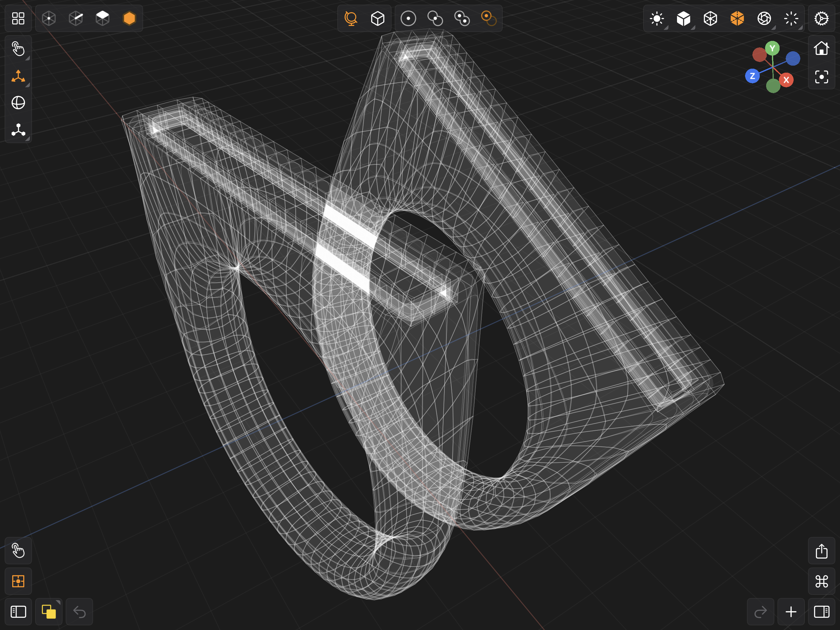Export using the share icon

point(821,551)
